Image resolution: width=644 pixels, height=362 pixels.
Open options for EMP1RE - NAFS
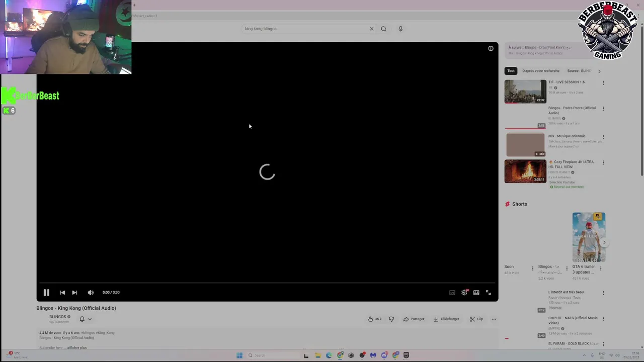point(603,319)
